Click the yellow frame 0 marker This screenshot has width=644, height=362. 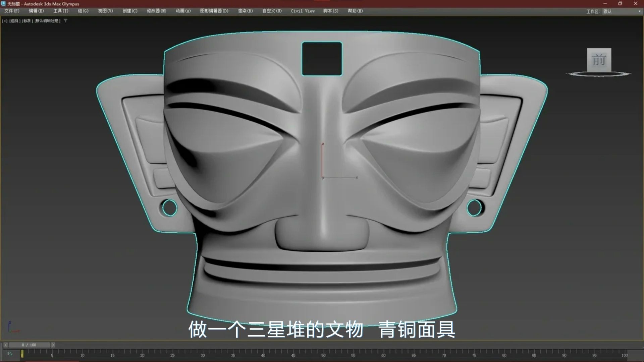[x=22, y=354]
